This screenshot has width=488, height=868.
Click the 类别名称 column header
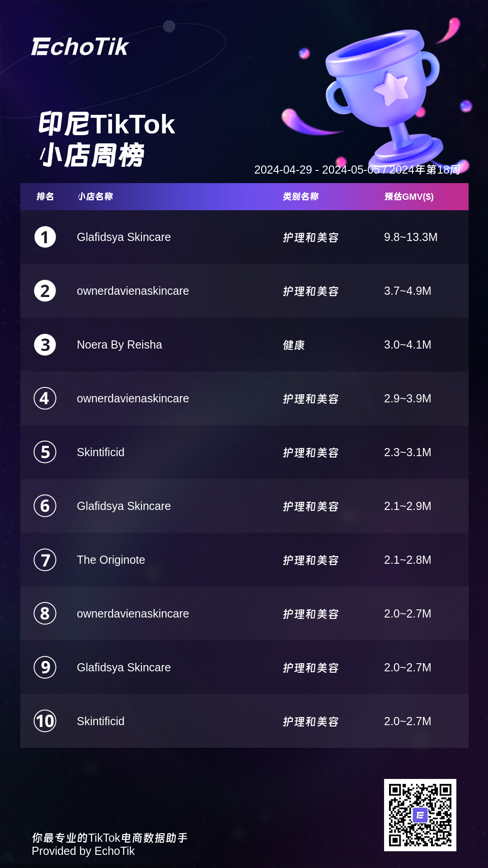point(300,197)
